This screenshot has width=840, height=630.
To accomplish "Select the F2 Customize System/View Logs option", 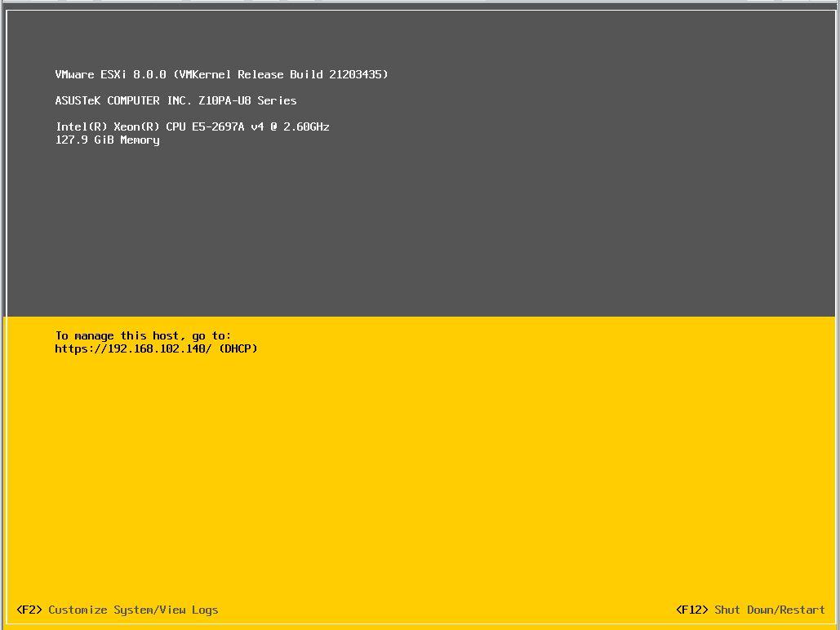I will (118, 610).
